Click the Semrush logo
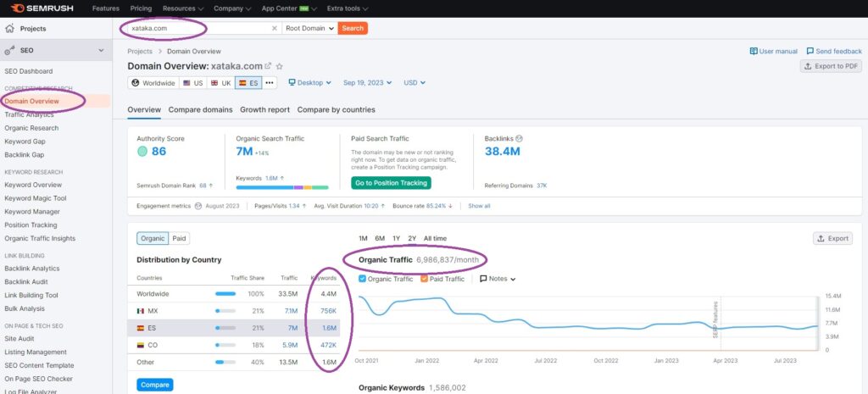868x394 pixels. click(42, 8)
